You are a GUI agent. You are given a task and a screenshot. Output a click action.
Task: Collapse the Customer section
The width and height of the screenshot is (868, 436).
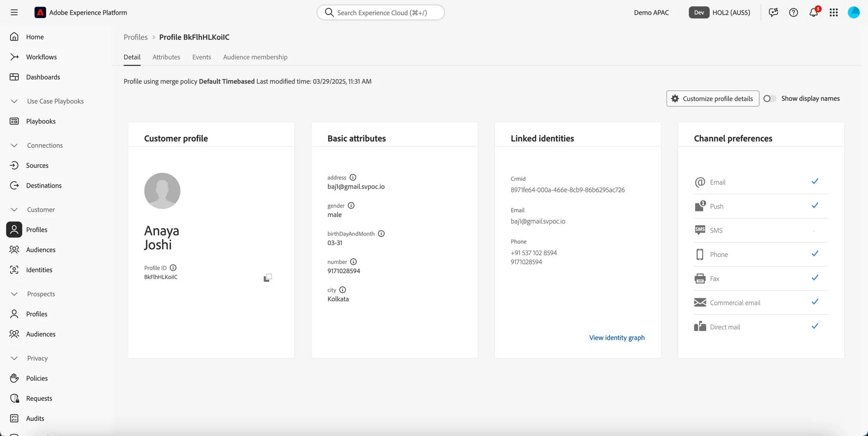point(14,209)
